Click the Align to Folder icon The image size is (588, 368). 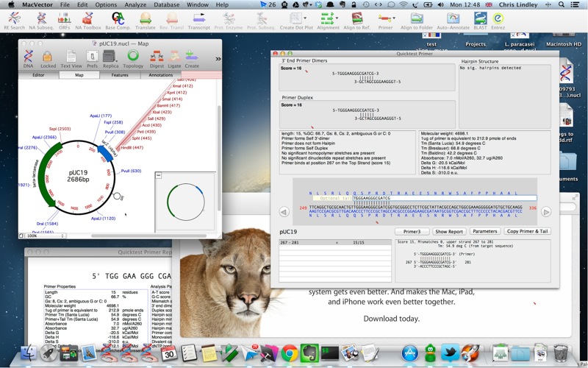pos(416,21)
